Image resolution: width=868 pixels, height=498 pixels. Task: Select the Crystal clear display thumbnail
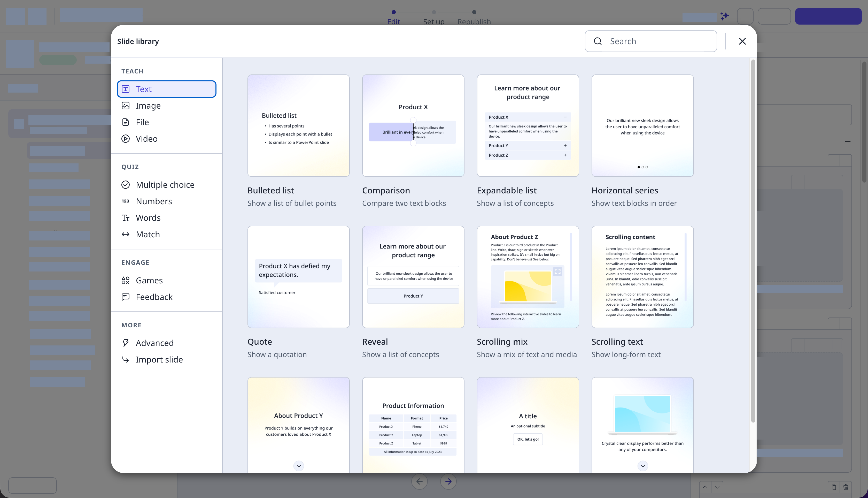(x=642, y=425)
